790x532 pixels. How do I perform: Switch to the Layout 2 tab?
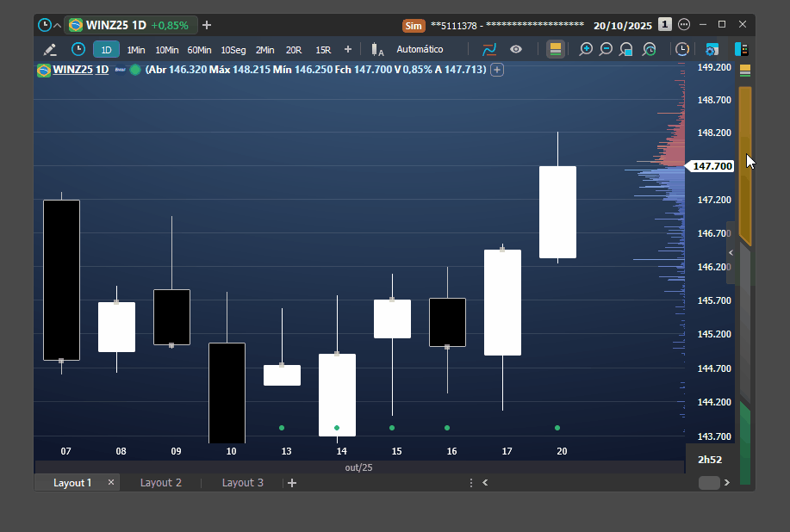161,483
